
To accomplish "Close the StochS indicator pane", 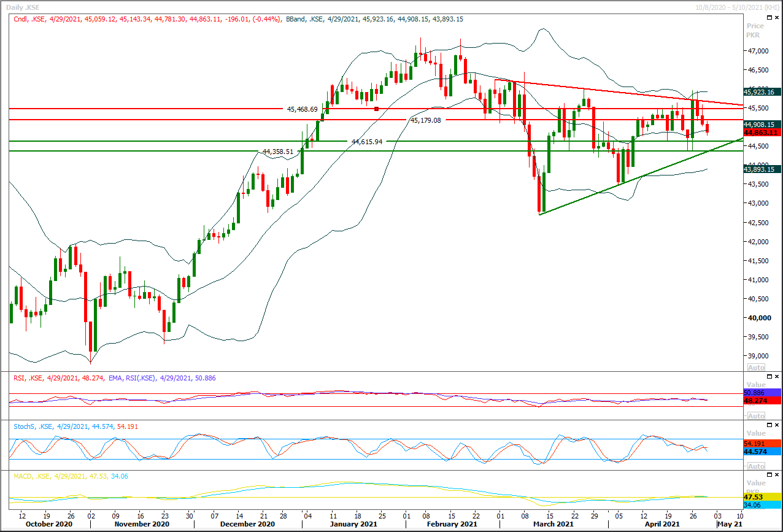I will [777, 425].
